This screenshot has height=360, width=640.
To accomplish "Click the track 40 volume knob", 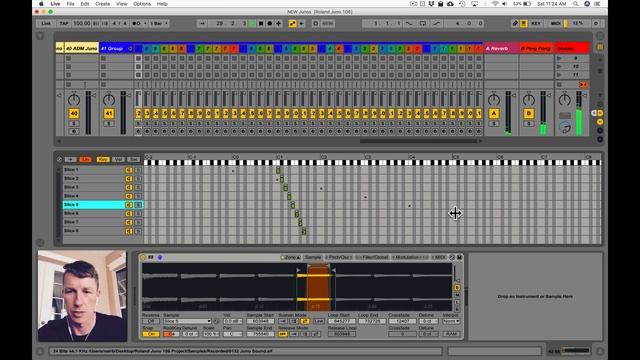I will (x=74, y=99).
